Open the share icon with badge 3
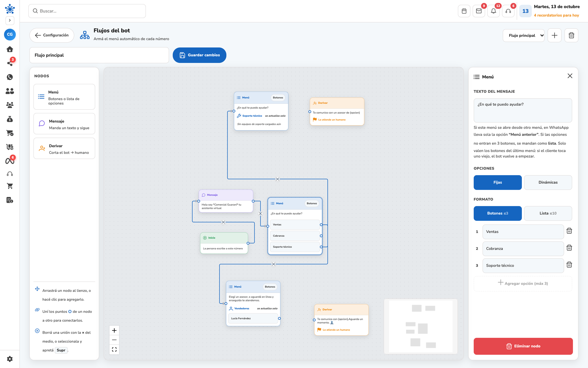The width and height of the screenshot is (588, 368). tap(10, 63)
